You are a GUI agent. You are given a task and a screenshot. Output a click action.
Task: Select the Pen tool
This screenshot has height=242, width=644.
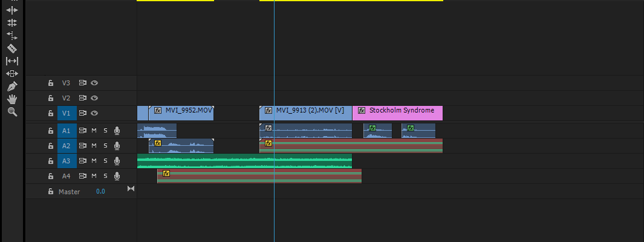pyautogui.click(x=12, y=87)
